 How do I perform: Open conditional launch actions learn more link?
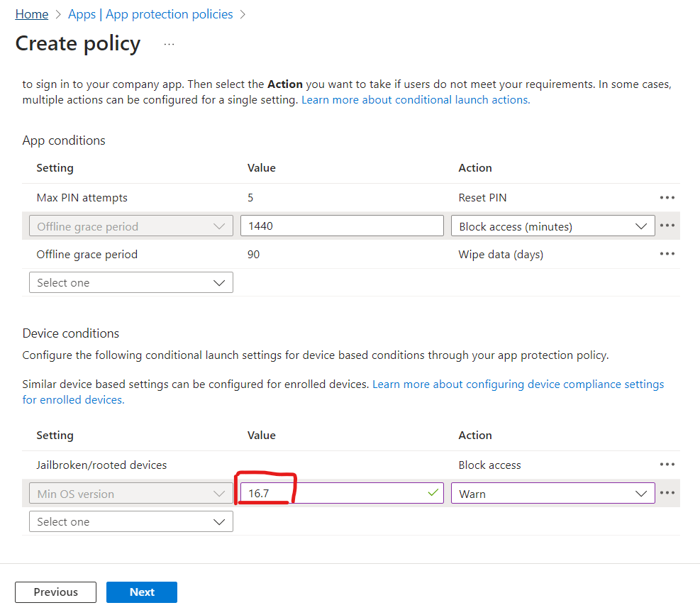[x=414, y=99]
